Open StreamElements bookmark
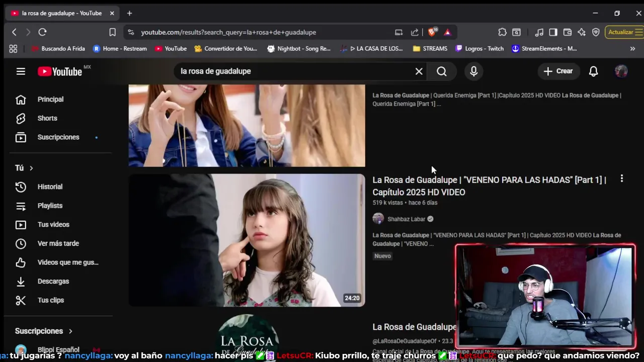644x362 pixels. pyautogui.click(x=544, y=49)
